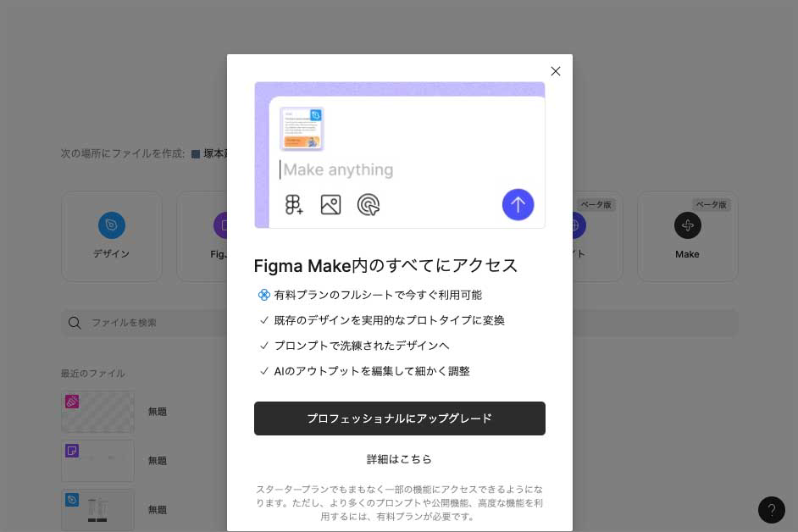Open the first recent file thumbnail with pink icon
The height and width of the screenshot is (532, 798).
97,412
